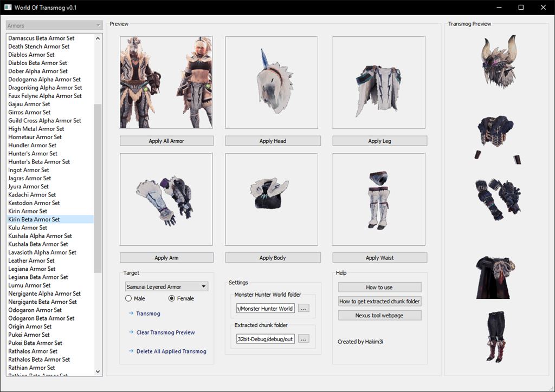Click the World Of Transmog app icon
555x392 pixels.
(x=8, y=7)
